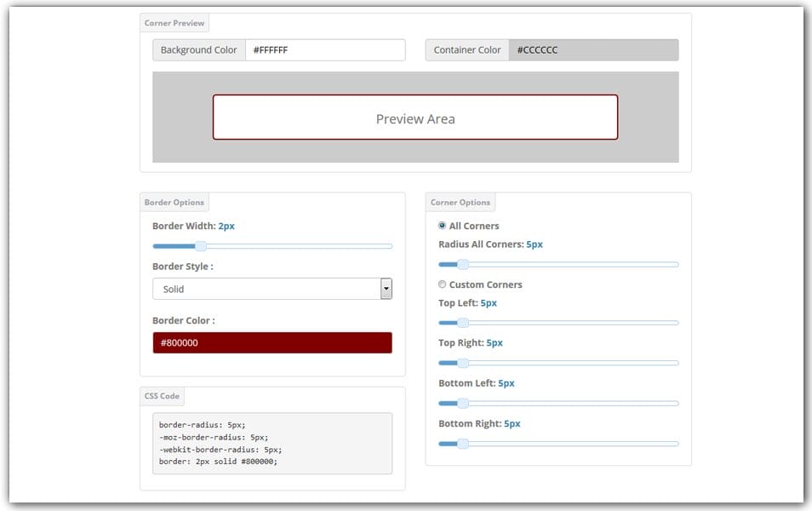Click the Top Left radius slider handle
Screen dimensions: 812x511
(x=462, y=323)
